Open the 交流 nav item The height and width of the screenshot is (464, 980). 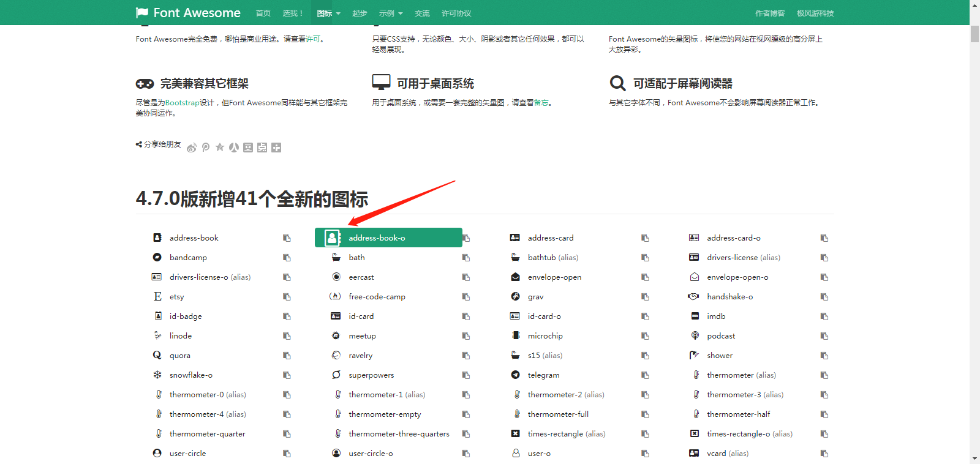click(422, 13)
